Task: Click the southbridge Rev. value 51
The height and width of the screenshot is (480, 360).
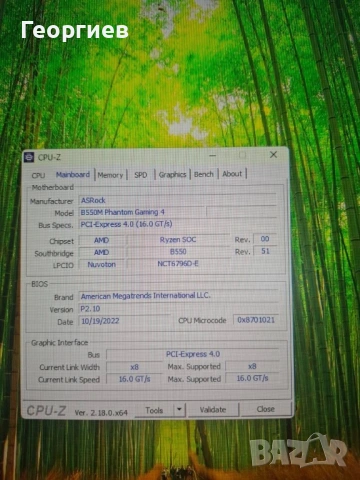Action: pyautogui.click(x=265, y=251)
